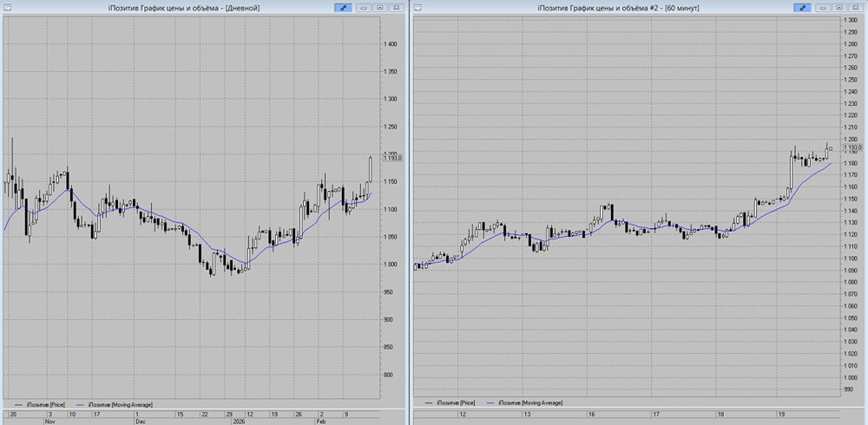Maximize the 60-minute chart window

pyautogui.click(x=839, y=7)
